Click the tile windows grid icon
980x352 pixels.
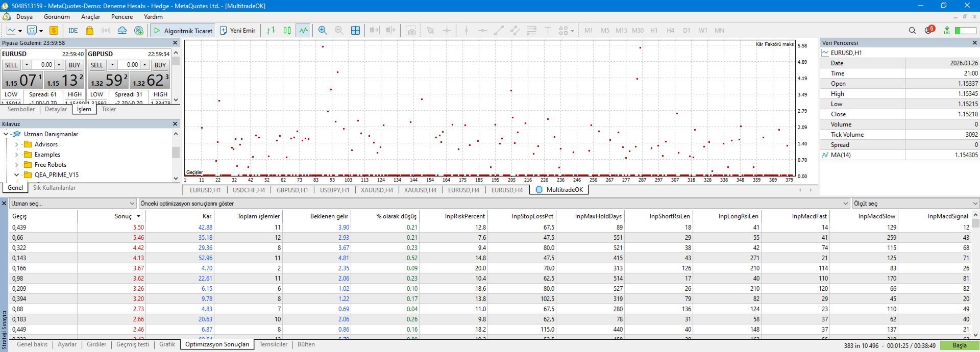[356, 31]
